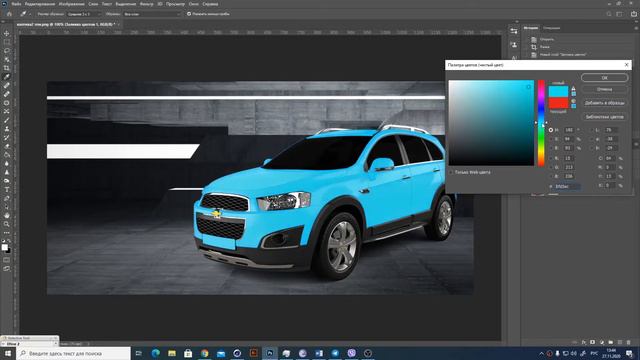The height and width of the screenshot is (360, 640).
Task: Select the Lab b radio button
Action: click(x=592, y=148)
